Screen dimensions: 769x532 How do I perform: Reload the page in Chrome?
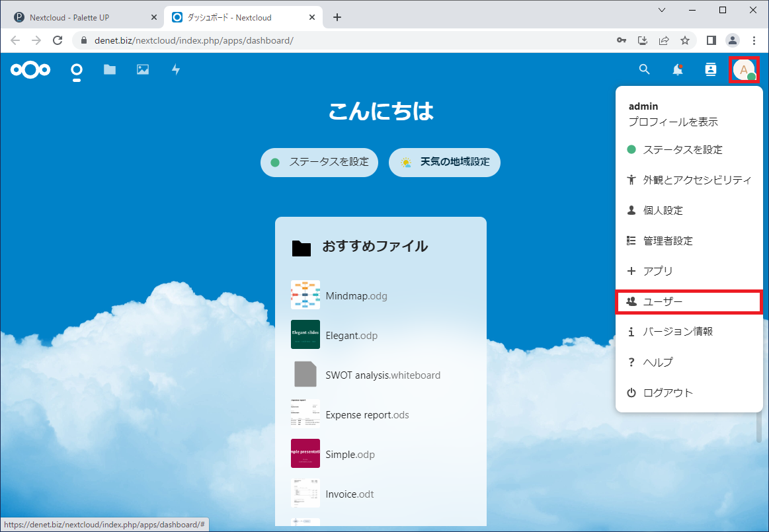[x=58, y=40]
